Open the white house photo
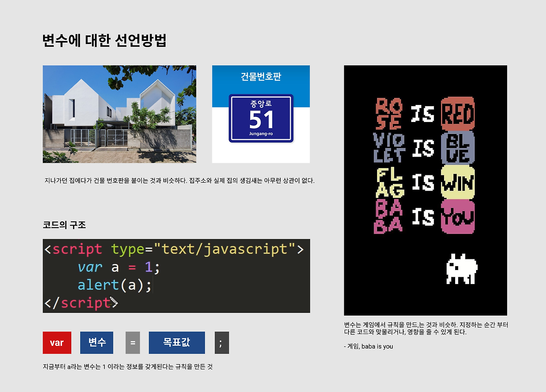Image resolution: width=546 pixels, height=392 pixels. (x=119, y=114)
